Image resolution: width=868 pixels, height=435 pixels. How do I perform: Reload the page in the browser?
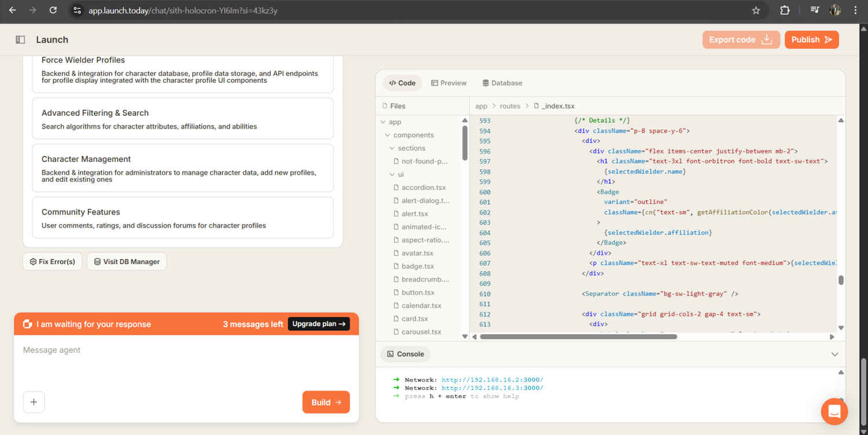(53, 10)
